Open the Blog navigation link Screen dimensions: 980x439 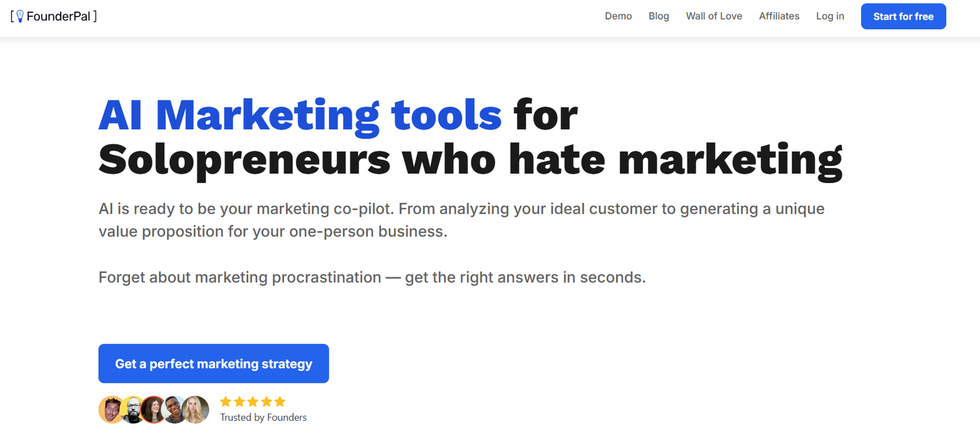[658, 16]
